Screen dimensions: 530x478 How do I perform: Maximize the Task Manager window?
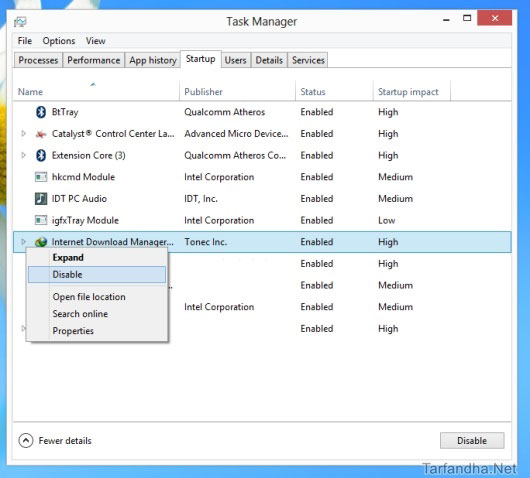click(x=467, y=18)
